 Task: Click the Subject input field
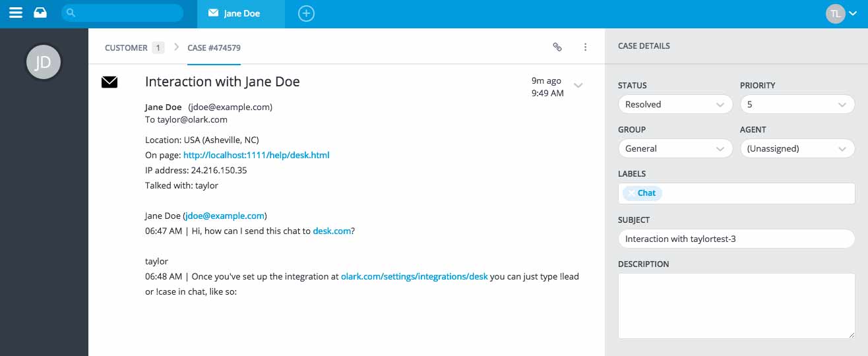[x=736, y=239]
